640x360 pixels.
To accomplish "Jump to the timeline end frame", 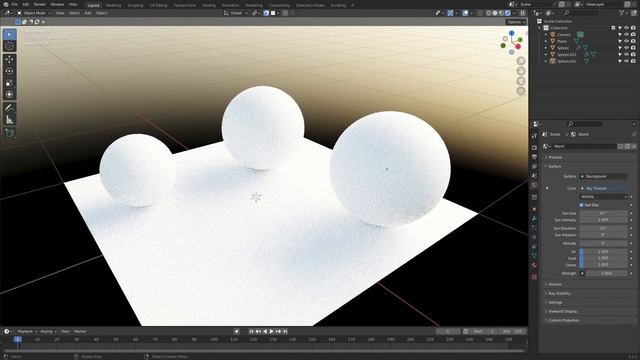I will [x=285, y=331].
